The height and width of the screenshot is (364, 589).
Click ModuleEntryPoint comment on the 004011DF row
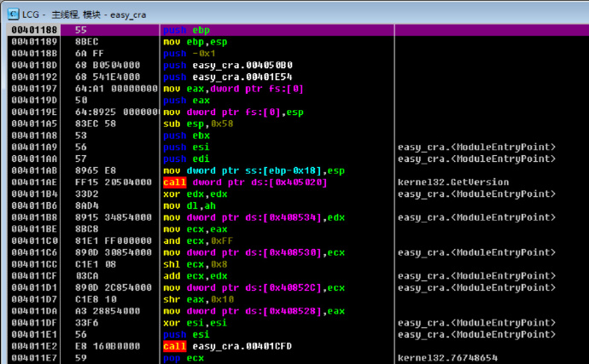[476, 323]
